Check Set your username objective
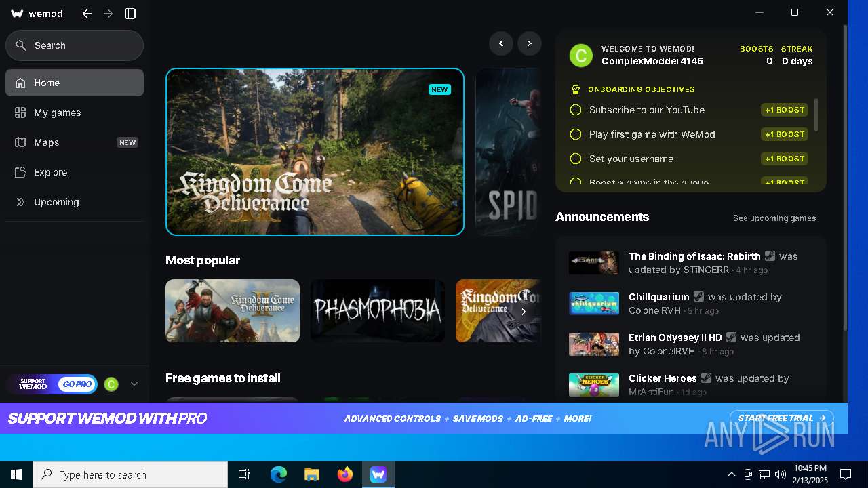868x488 pixels. tap(576, 159)
